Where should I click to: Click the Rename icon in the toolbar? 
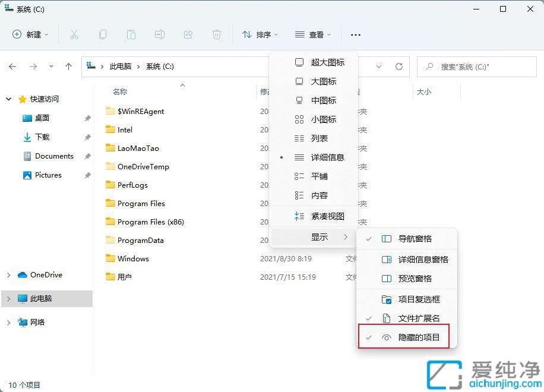[x=159, y=34]
